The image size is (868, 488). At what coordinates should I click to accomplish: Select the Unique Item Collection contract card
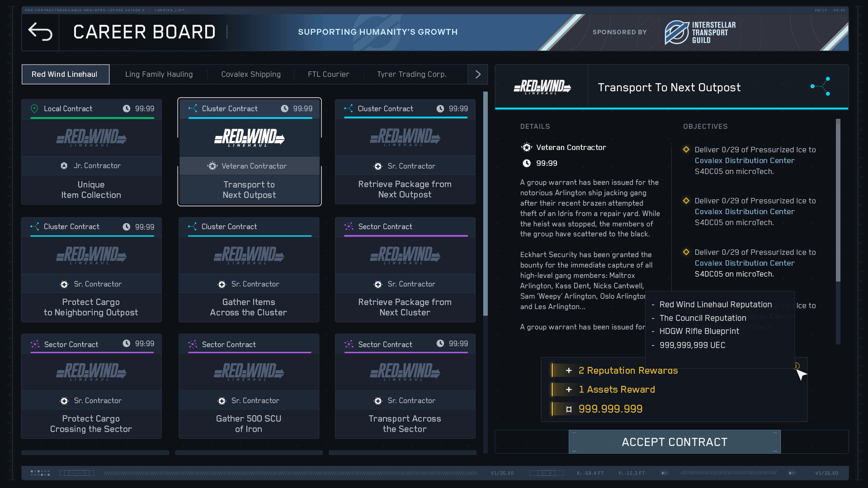click(x=91, y=152)
